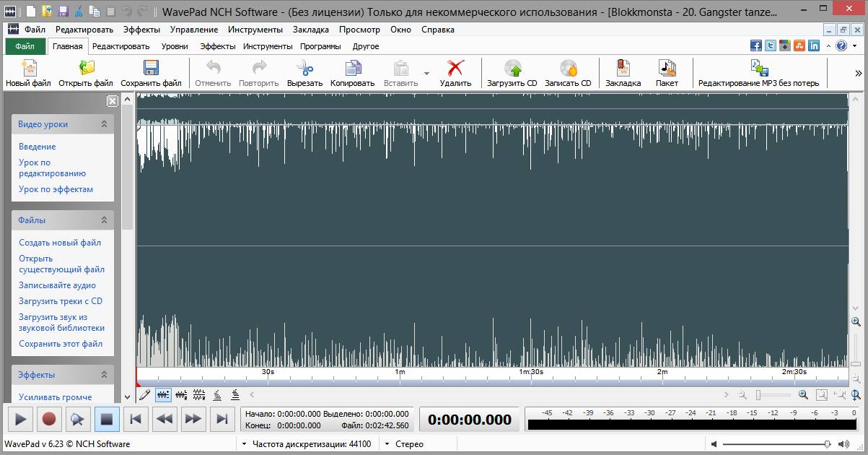Viewport: 868px width, 455px height.
Task: Click the Stop playback button
Action: (x=107, y=419)
